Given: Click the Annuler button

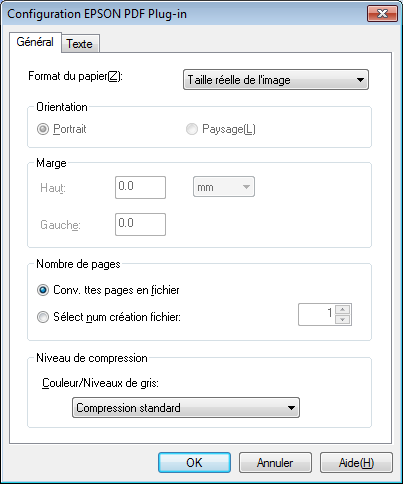Looking at the screenshot, I should pos(275,462).
